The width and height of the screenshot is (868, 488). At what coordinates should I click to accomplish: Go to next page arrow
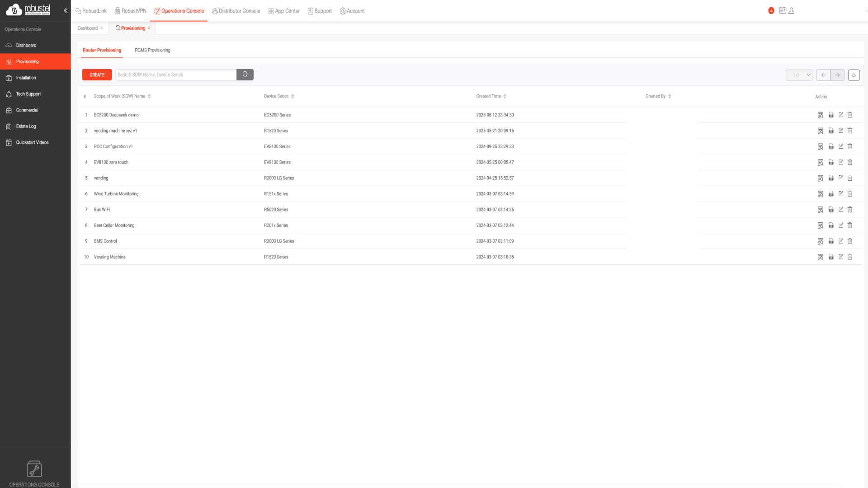pos(837,75)
